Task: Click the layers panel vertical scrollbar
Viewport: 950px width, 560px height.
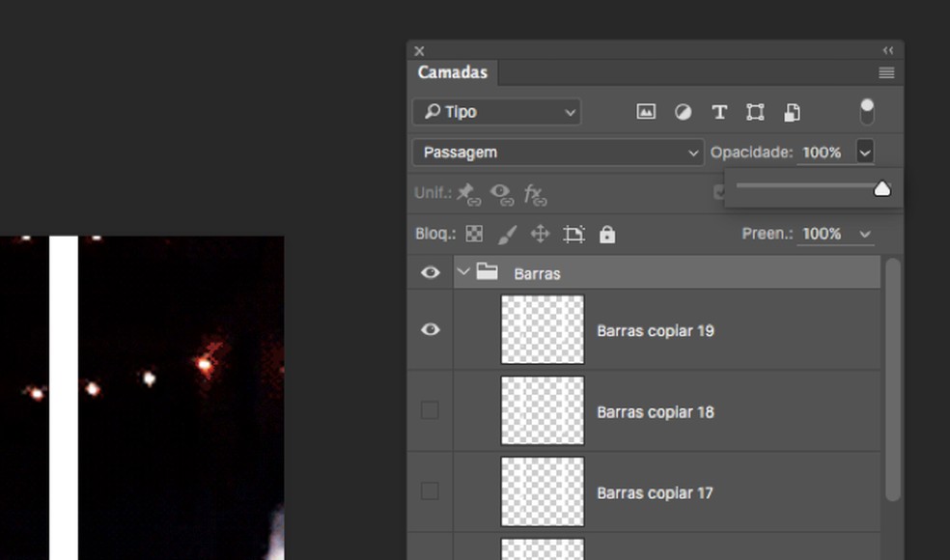Action: pos(892,379)
